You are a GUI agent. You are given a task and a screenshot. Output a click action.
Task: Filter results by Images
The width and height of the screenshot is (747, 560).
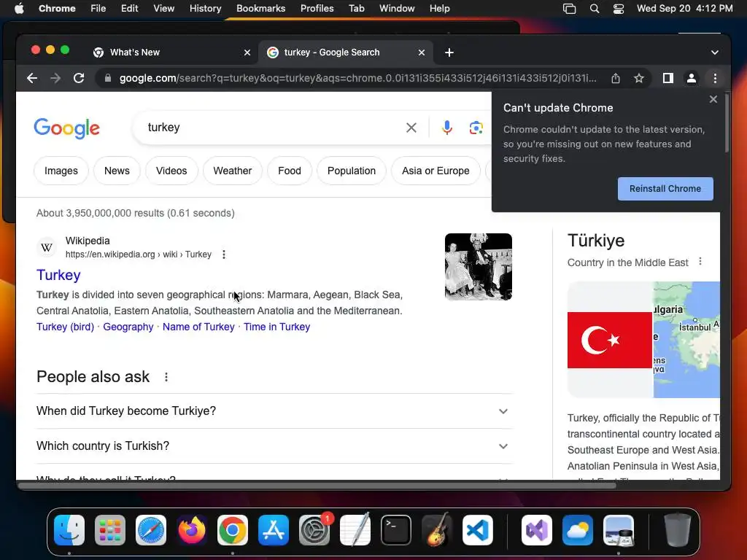[x=61, y=171]
